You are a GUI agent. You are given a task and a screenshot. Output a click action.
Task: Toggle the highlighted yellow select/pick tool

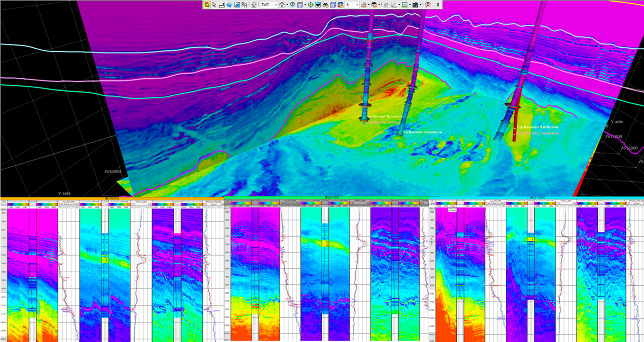click(x=207, y=5)
